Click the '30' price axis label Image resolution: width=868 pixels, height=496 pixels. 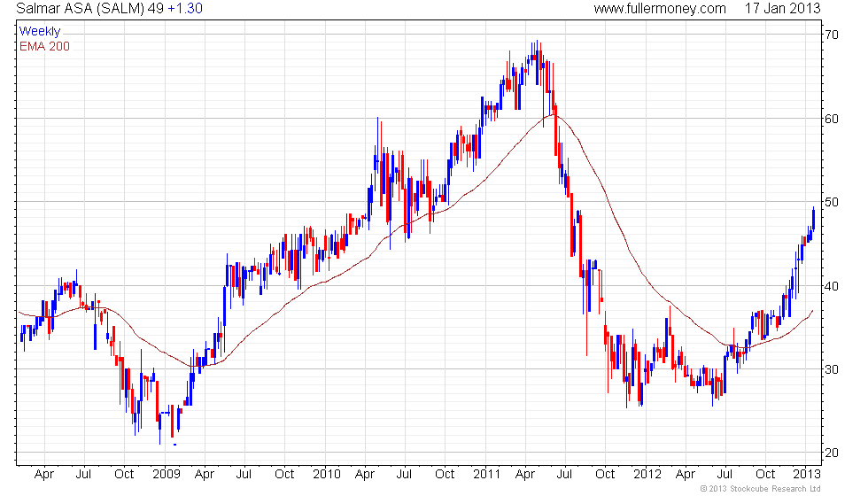[832, 369]
